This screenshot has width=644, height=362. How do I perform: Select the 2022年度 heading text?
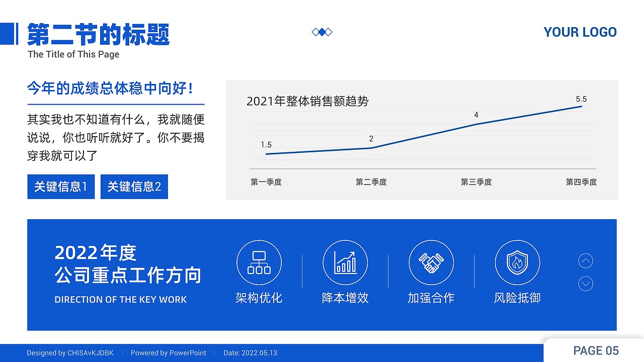click(96, 253)
